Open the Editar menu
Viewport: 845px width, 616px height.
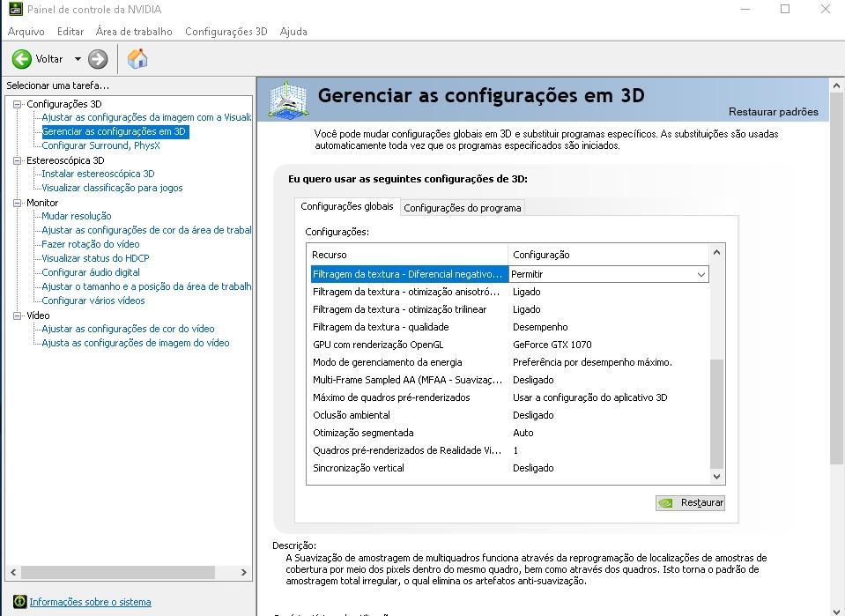(70, 31)
